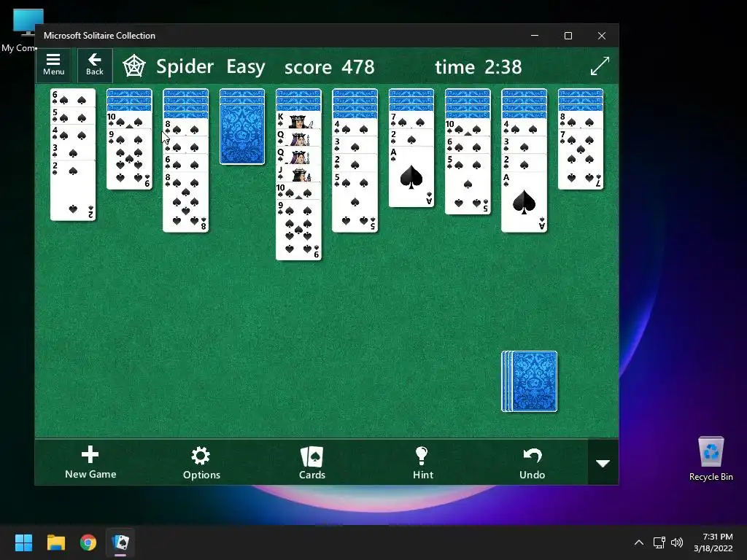This screenshot has height=560, width=747.
Task: Open Options with the gear icon
Action: (x=201, y=462)
